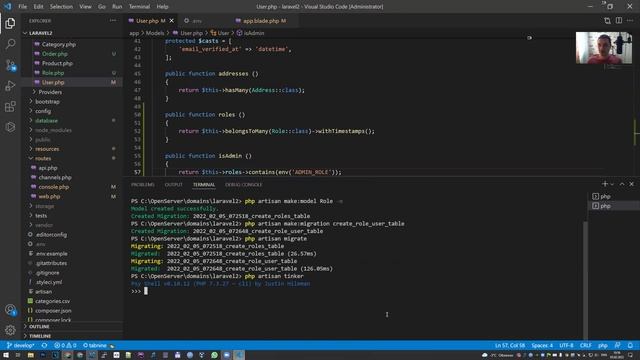The height and width of the screenshot is (360, 640).
Task: Close the User.php editor tab
Action: click(x=171, y=21)
